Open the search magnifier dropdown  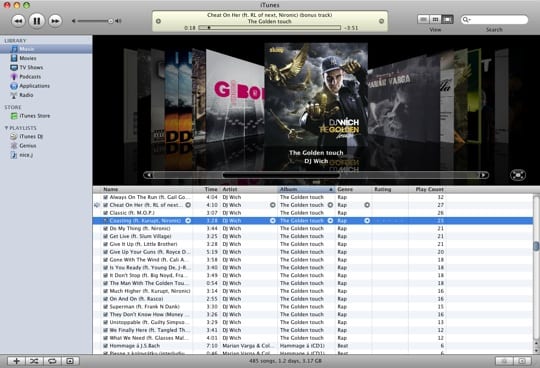(466, 20)
